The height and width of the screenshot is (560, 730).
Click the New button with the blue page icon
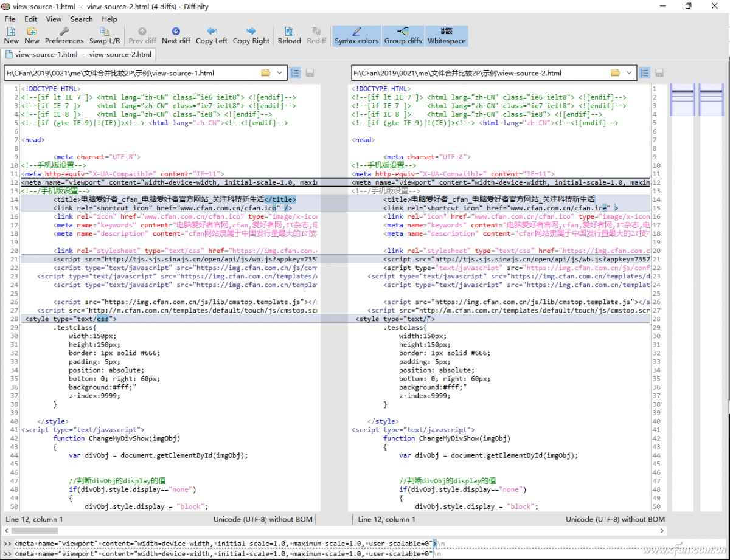pos(11,35)
